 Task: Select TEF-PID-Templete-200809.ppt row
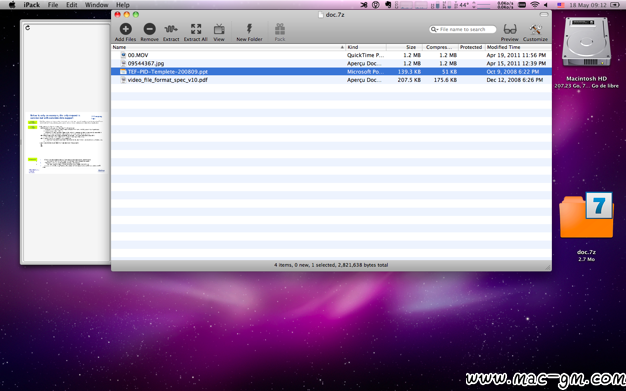[331, 72]
